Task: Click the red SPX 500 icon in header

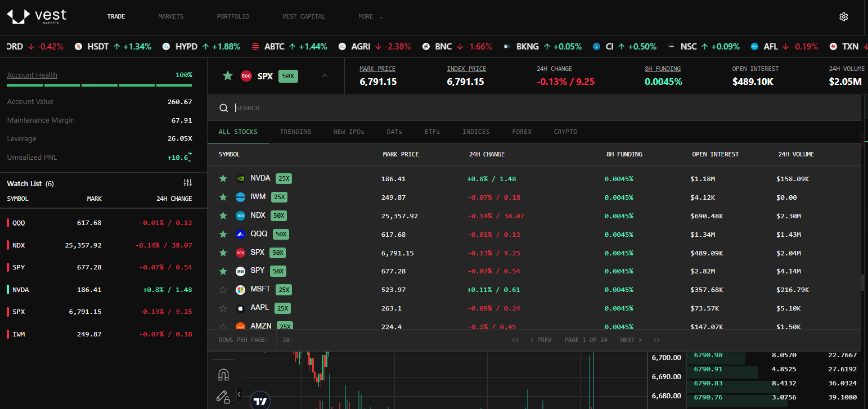Action: [x=246, y=76]
